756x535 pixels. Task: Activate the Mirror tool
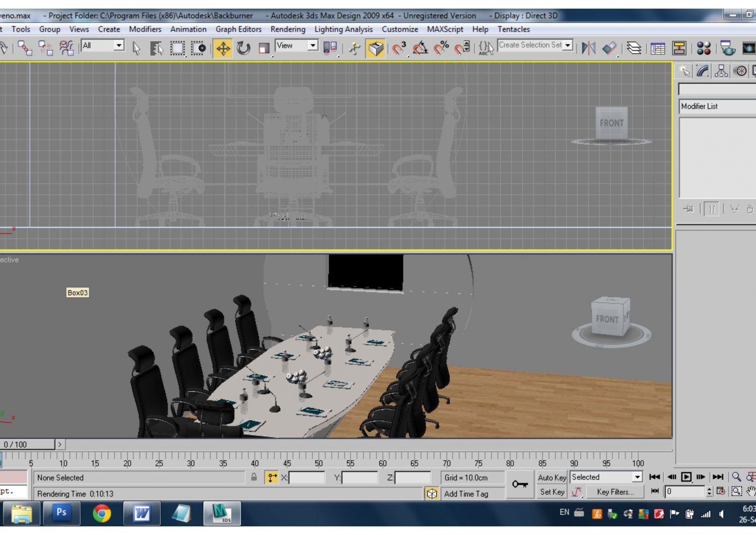click(588, 48)
